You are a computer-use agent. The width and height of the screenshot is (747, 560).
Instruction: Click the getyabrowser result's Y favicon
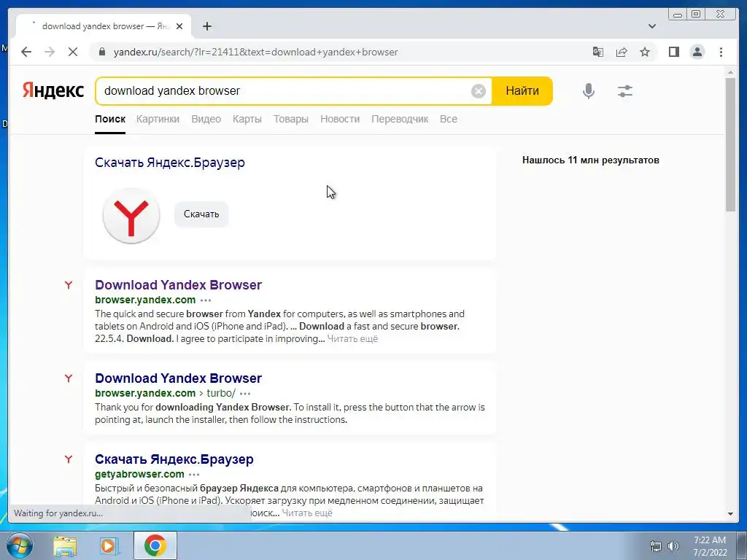pos(69,459)
